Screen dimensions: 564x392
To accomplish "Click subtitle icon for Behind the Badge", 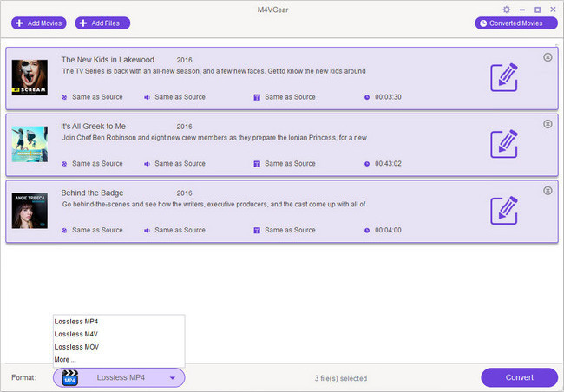I will [x=257, y=230].
